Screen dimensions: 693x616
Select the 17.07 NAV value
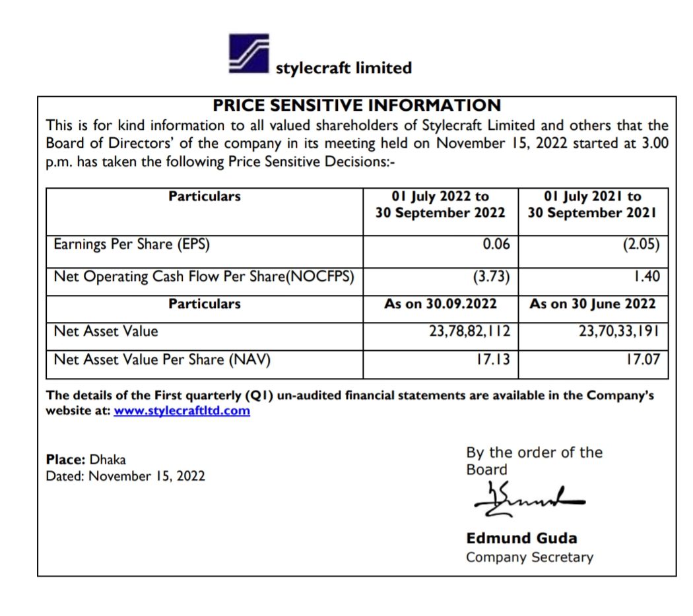[643, 359]
